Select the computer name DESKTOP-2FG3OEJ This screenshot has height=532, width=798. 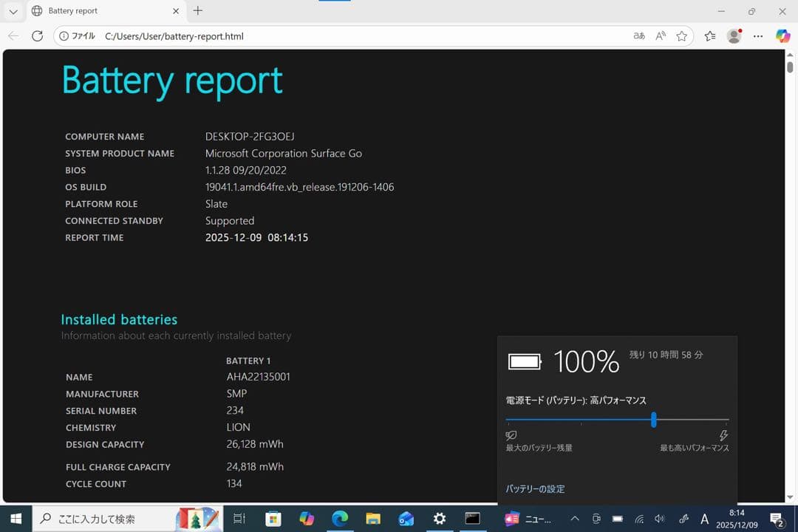tap(250, 137)
